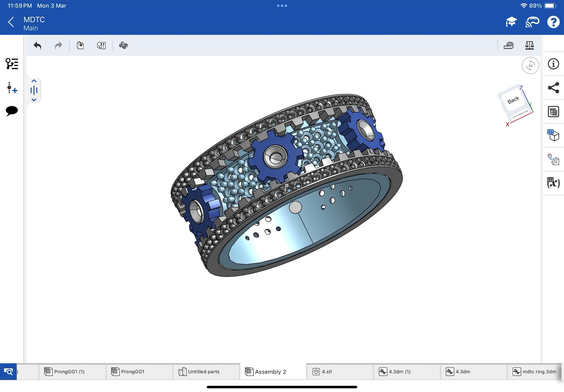564x392 pixels.
Task: Click the down chevron on panel handle
Action: (x=34, y=100)
